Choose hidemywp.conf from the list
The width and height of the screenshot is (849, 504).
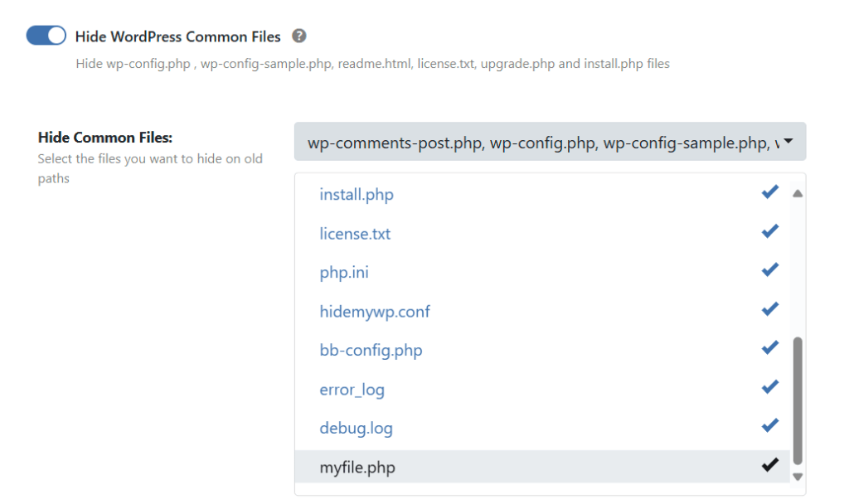pos(375,312)
